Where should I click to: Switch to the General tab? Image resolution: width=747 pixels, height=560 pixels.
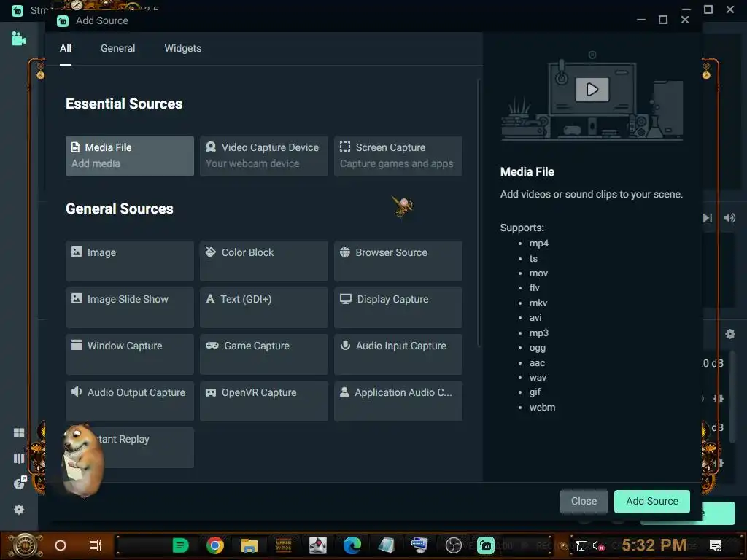[117, 49]
